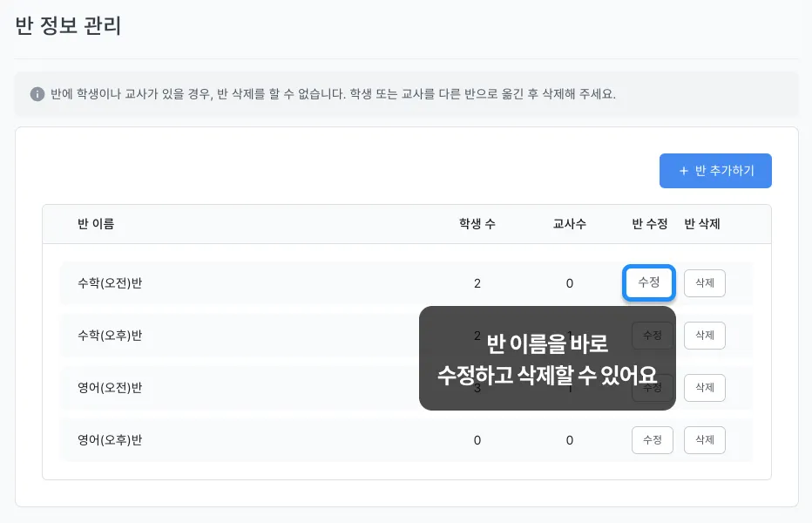The width and height of the screenshot is (812, 523).
Task: Delete the 영어(오전)반 class
Action: click(704, 388)
